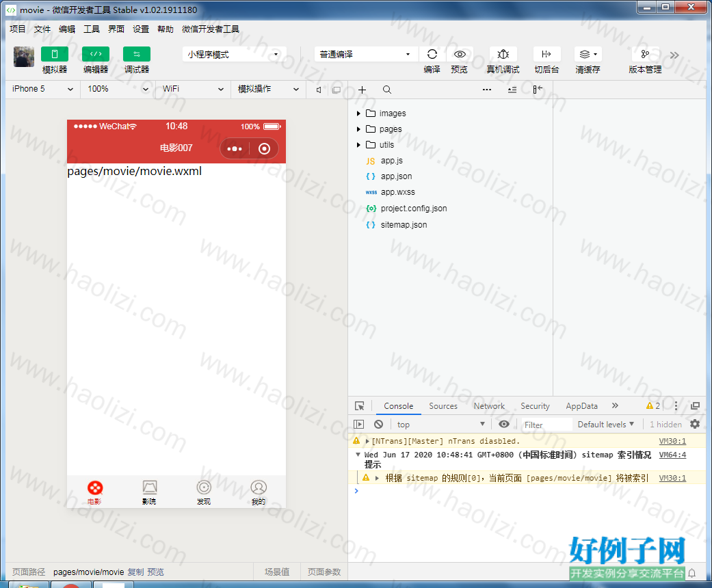The width and height of the screenshot is (712, 588).
Task: Open the 小程序模式 mode dropdown
Action: coord(235,55)
